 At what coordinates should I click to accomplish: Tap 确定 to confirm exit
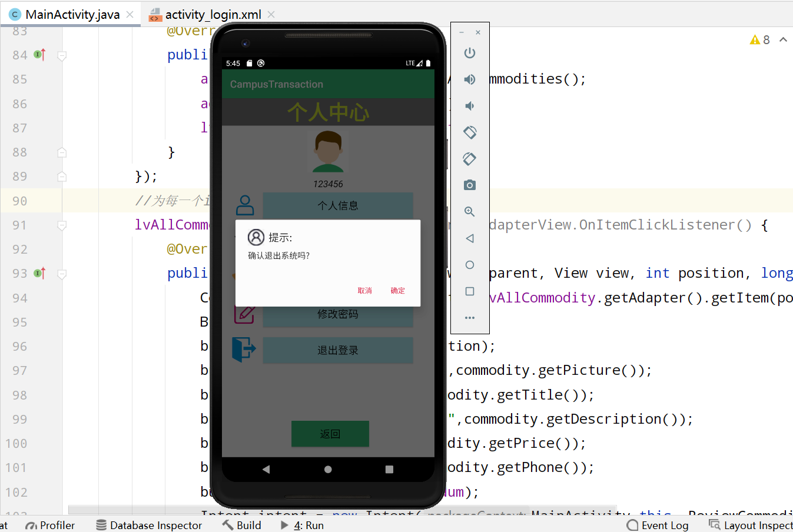click(398, 291)
